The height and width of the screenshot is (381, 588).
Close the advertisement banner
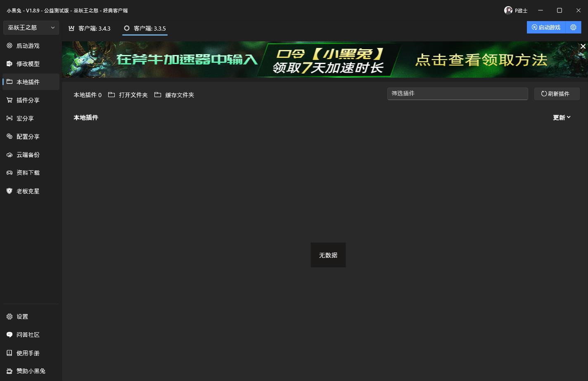pyautogui.click(x=583, y=47)
